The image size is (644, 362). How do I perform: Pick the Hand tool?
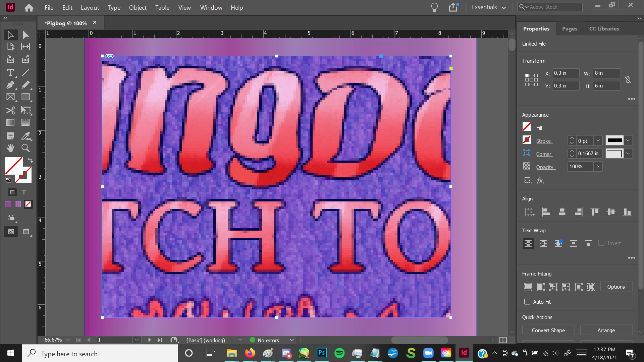10,148
